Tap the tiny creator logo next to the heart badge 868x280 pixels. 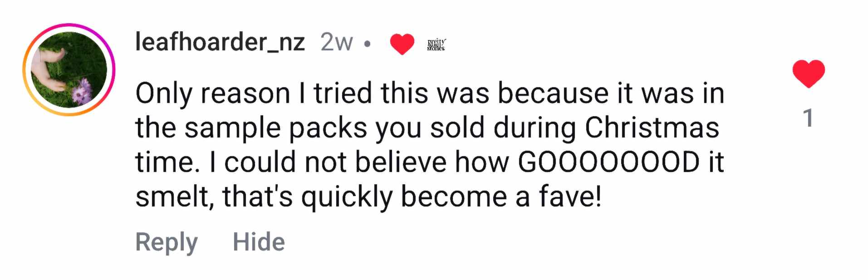(x=436, y=44)
